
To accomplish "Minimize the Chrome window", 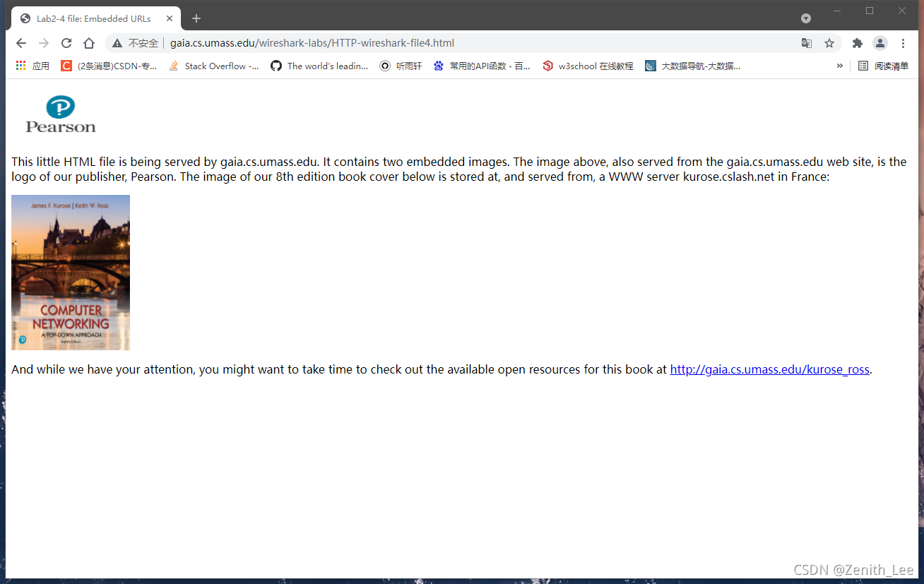I will pyautogui.click(x=837, y=11).
